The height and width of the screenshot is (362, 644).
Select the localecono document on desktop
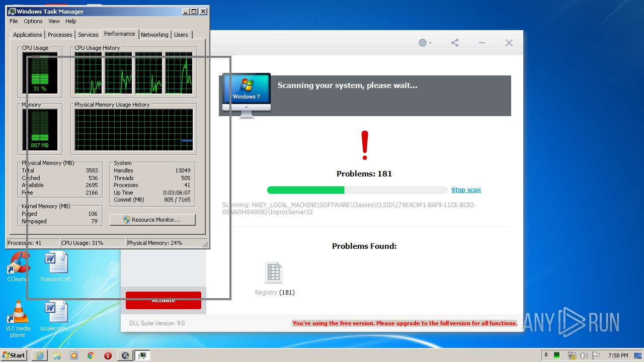(x=56, y=316)
